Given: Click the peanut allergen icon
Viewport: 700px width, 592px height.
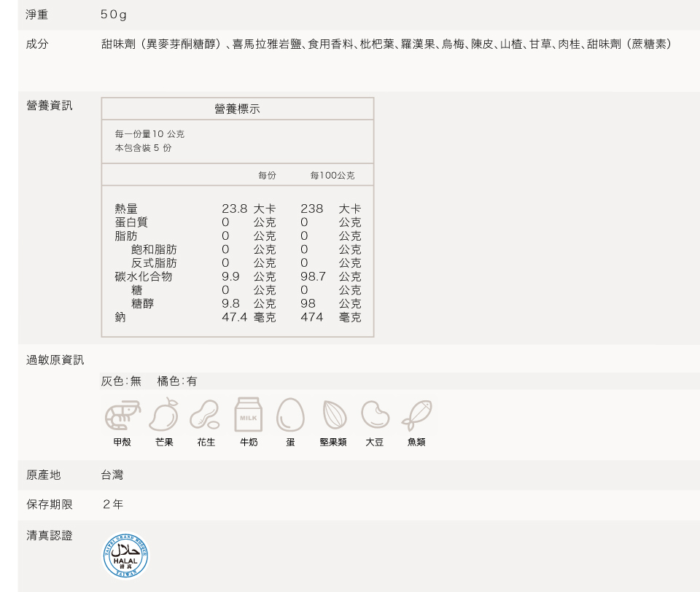Looking at the screenshot, I should point(205,416).
